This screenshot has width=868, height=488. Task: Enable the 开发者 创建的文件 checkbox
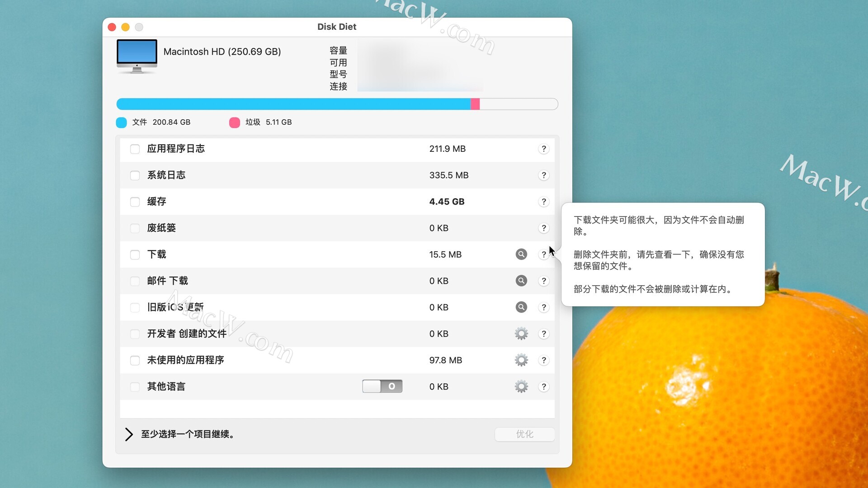(x=135, y=334)
